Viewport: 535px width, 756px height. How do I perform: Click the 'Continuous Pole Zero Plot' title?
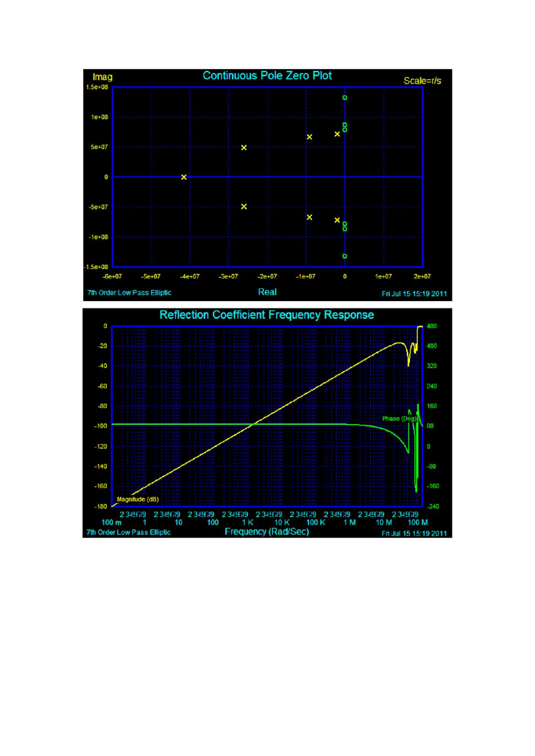coord(267,76)
